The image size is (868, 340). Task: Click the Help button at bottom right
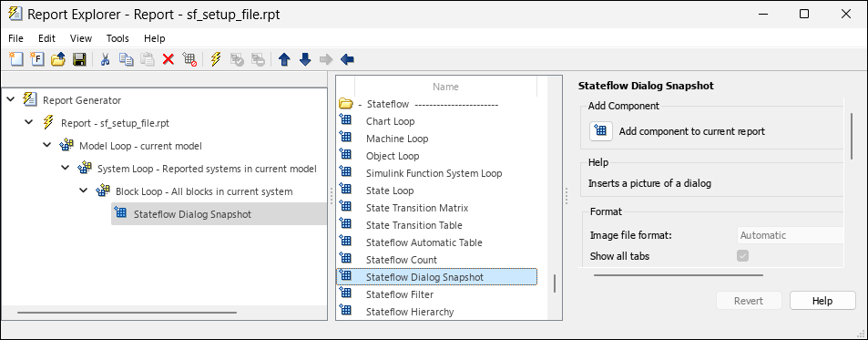(822, 301)
